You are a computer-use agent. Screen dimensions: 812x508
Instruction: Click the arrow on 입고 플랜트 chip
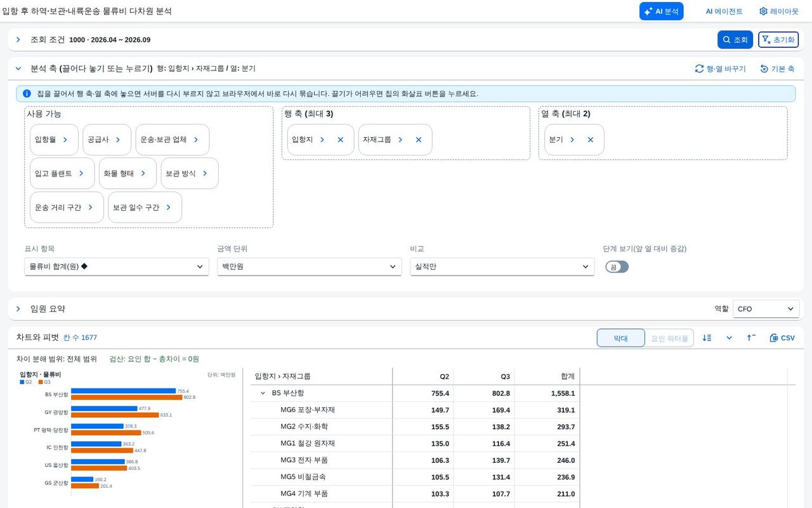click(81, 173)
